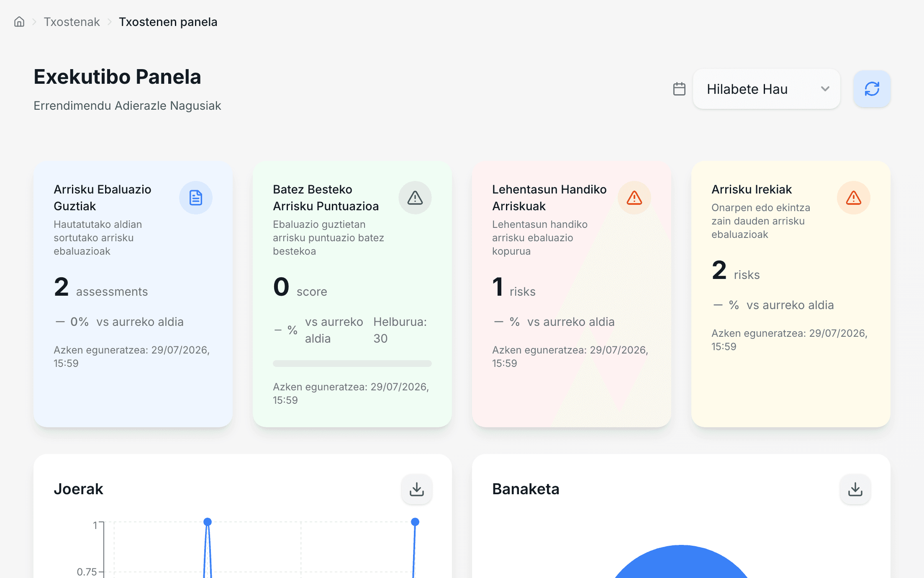Click the first data point on Joerak chart

(x=208, y=522)
